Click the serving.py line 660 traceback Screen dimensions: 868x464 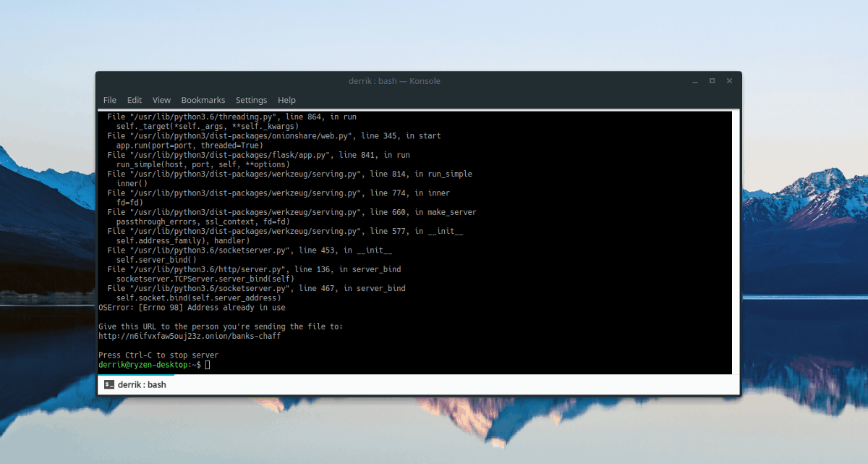pos(292,212)
